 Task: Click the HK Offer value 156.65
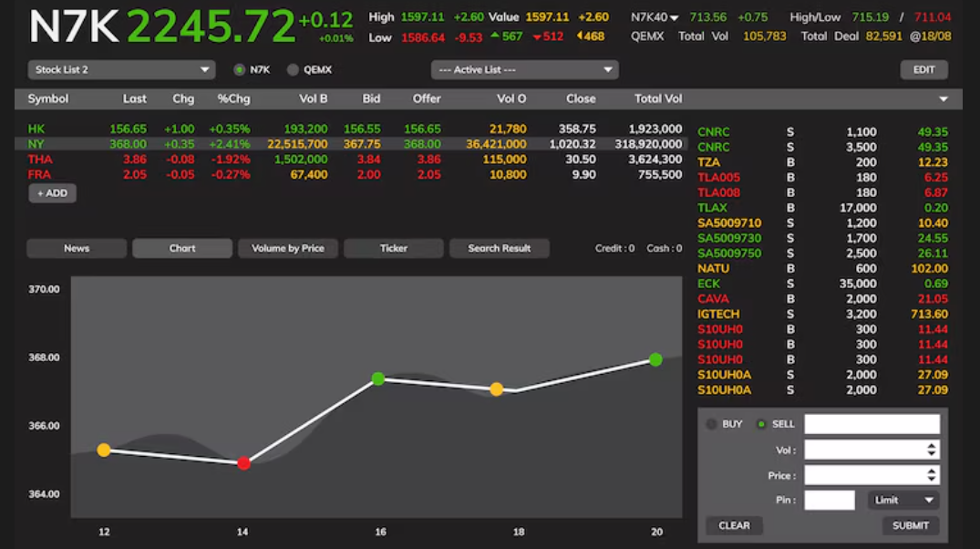click(x=422, y=129)
